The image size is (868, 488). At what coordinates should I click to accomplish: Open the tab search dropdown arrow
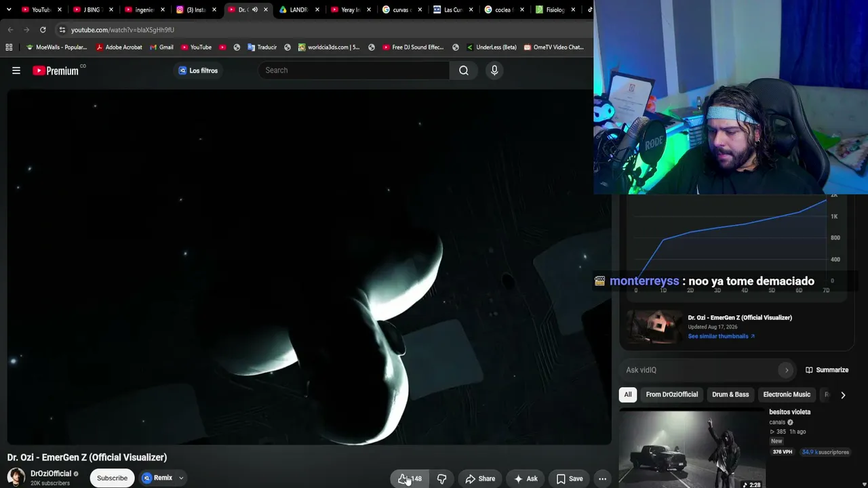pyautogui.click(x=9, y=9)
